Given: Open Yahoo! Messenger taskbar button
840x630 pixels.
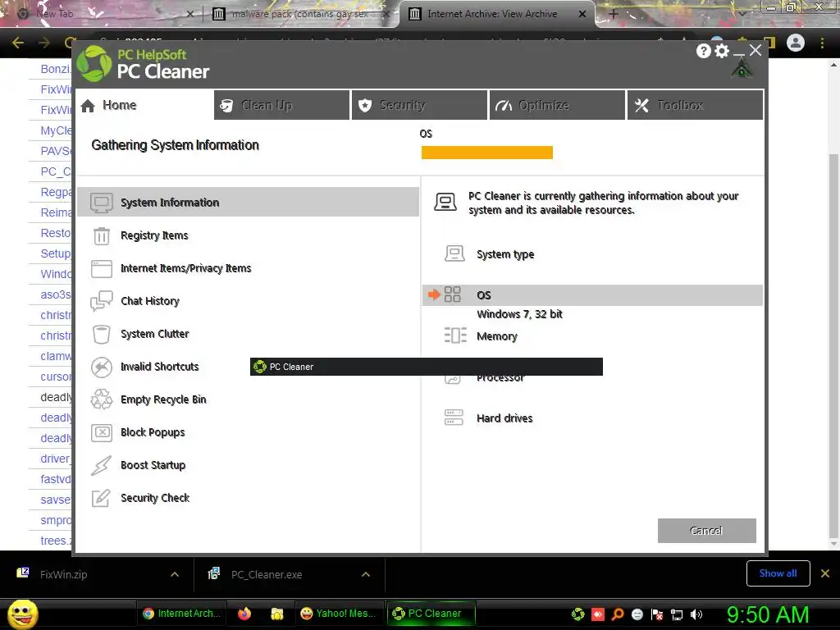Looking at the screenshot, I should [x=339, y=614].
